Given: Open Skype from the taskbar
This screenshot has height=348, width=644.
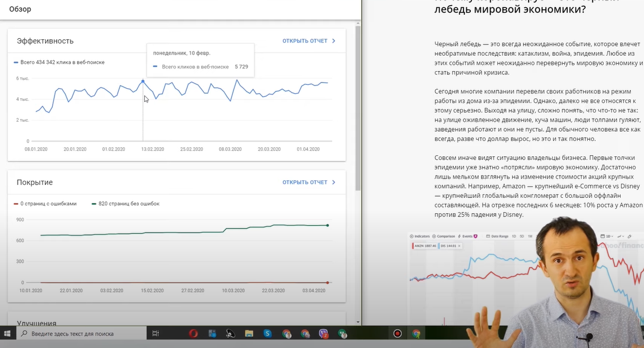Looking at the screenshot, I should (267, 334).
